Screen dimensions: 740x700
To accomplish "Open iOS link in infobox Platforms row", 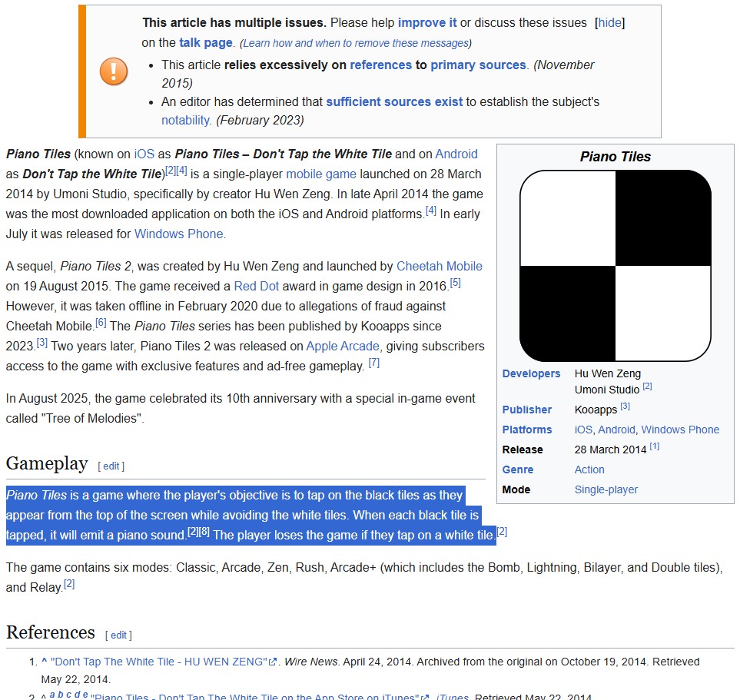I will point(582,430).
